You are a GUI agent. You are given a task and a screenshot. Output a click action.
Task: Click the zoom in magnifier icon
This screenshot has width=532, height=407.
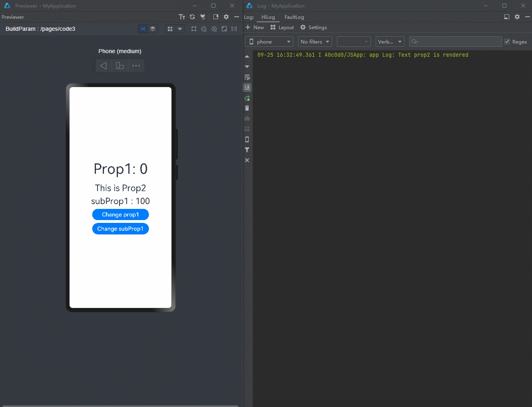pos(214,29)
